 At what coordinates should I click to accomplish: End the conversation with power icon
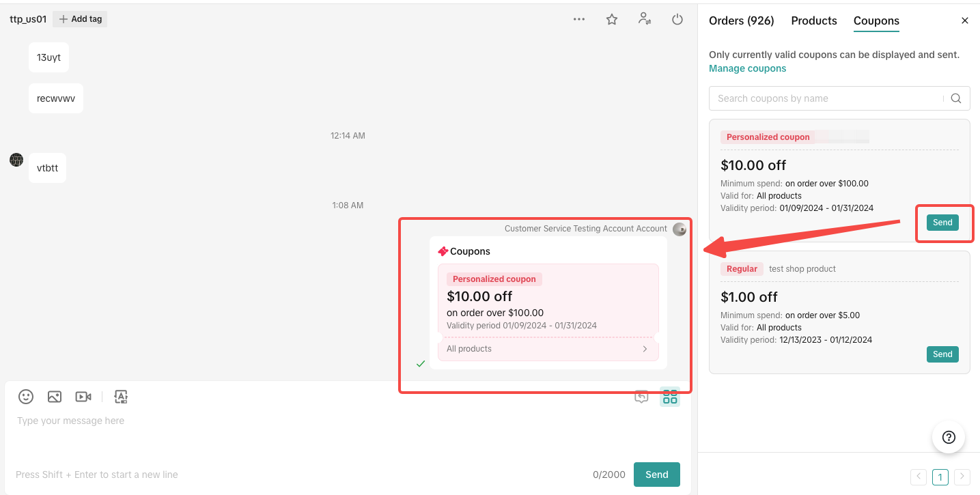(x=677, y=19)
